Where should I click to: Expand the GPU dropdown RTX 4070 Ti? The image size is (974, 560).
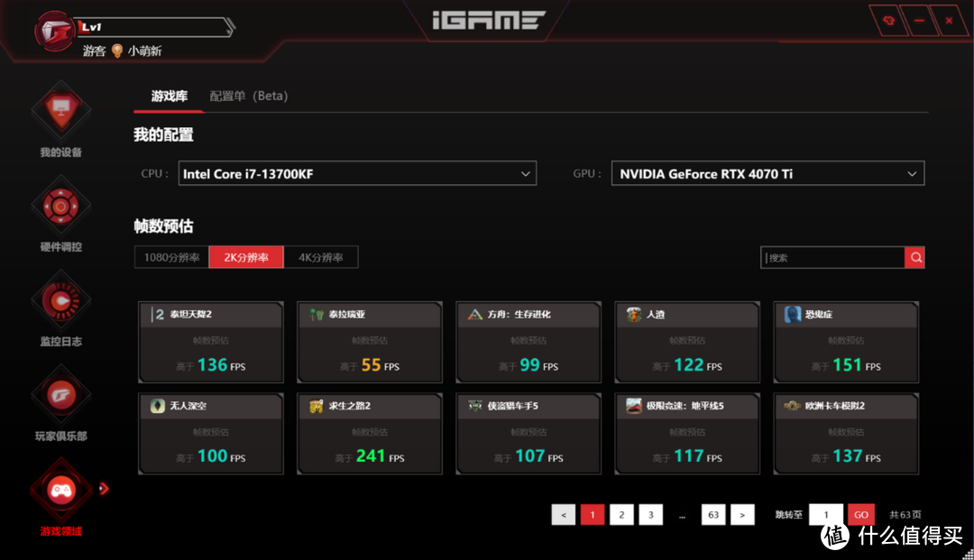click(767, 173)
